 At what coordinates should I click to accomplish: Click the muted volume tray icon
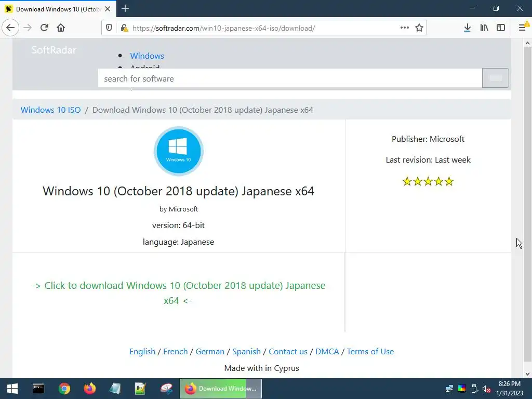486,389
